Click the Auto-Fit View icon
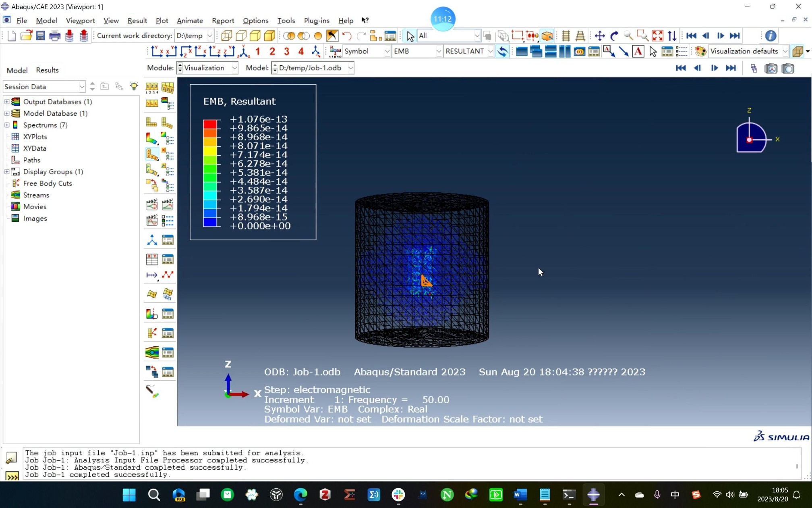Image resolution: width=812 pixels, height=508 pixels. (657, 36)
